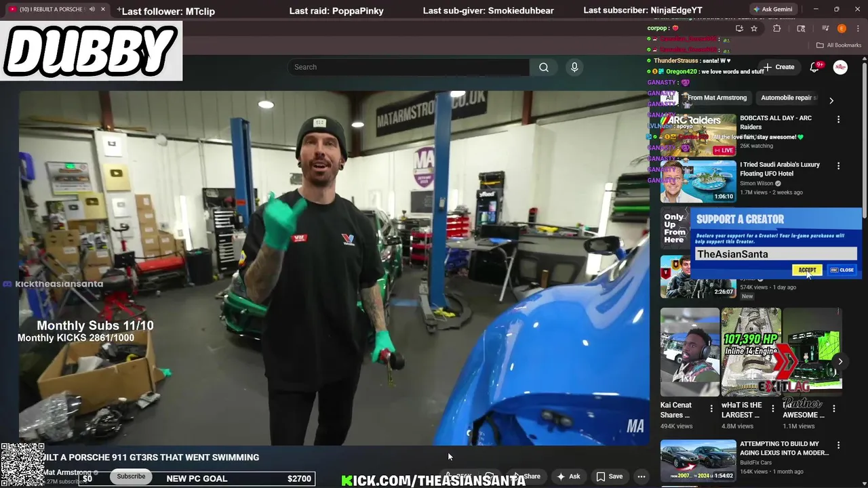
Task: Open the Kai Cenat short thumbnail
Action: pos(690,352)
